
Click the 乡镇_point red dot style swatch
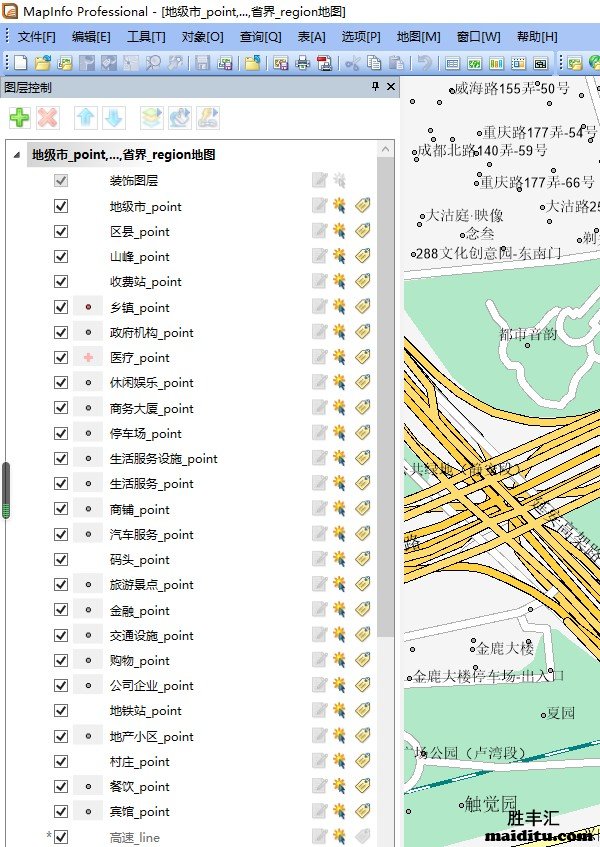pyautogui.click(x=88, y=307)
